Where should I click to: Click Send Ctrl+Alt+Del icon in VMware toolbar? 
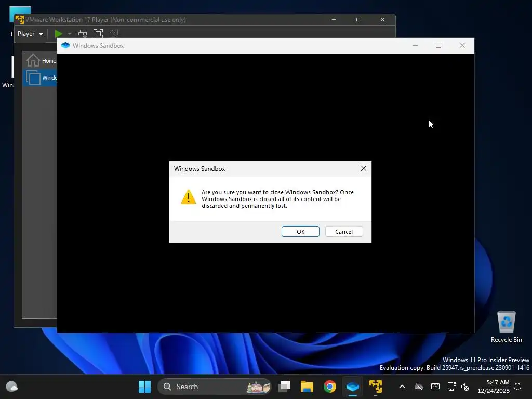click(x=83, y=33)
